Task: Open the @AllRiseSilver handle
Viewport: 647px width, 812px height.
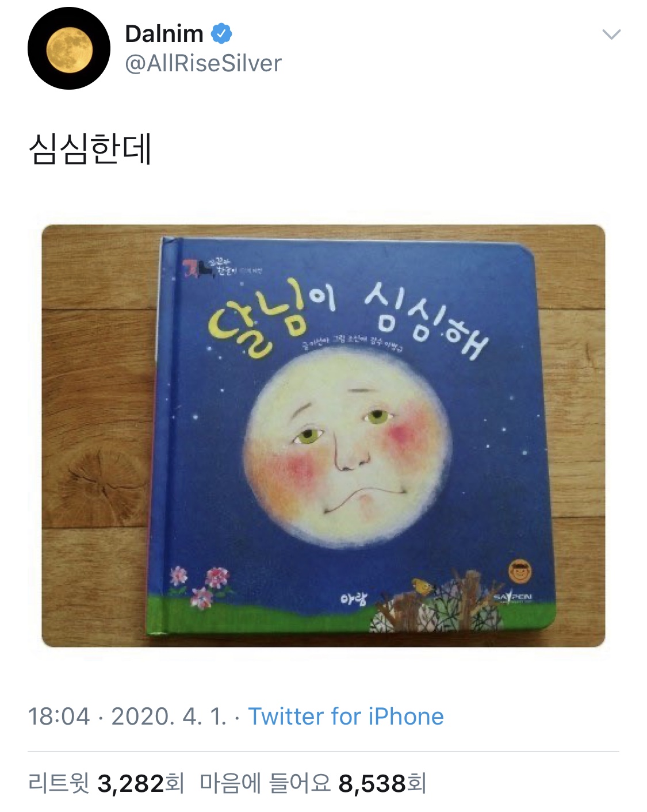Action: (x=204, y=63)
